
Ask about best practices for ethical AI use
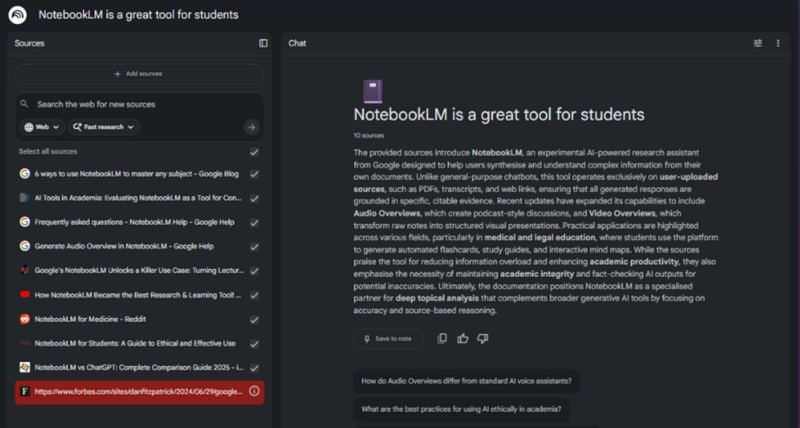tap(461, 409)
